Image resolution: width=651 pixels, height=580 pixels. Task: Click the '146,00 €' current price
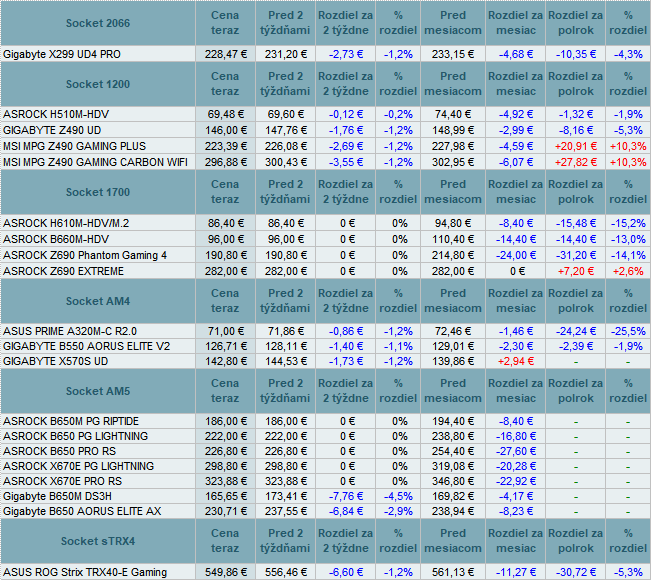226,130
